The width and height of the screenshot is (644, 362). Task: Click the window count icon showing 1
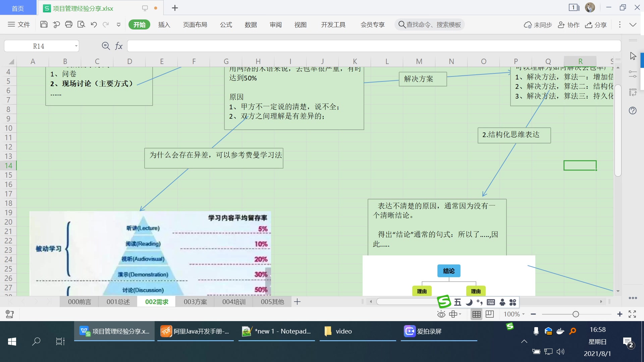[574, 7]
